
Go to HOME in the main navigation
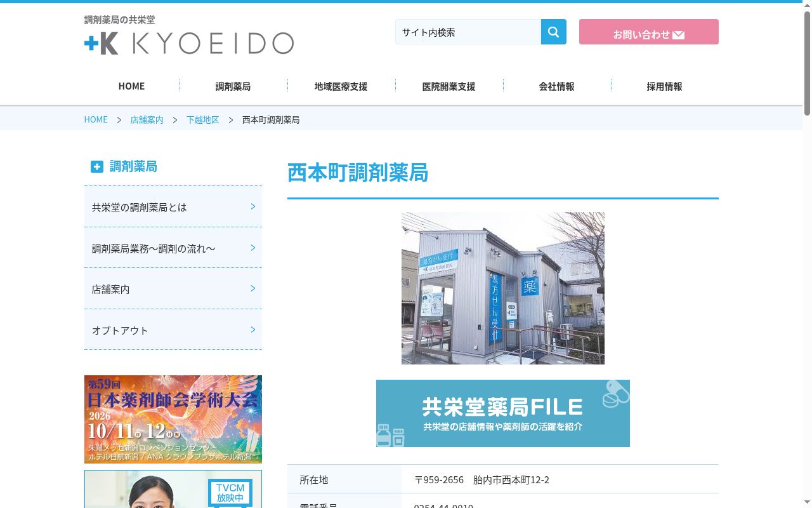131,86
